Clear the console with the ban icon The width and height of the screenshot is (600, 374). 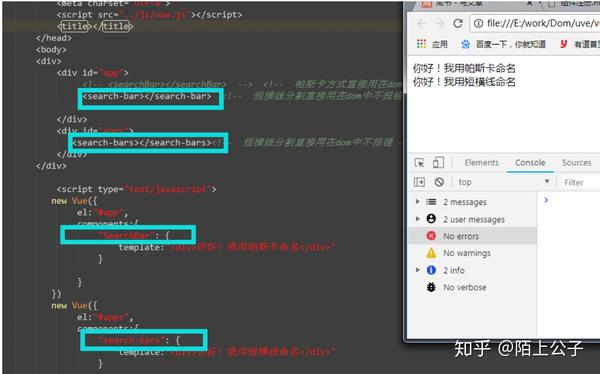[439, 182]
